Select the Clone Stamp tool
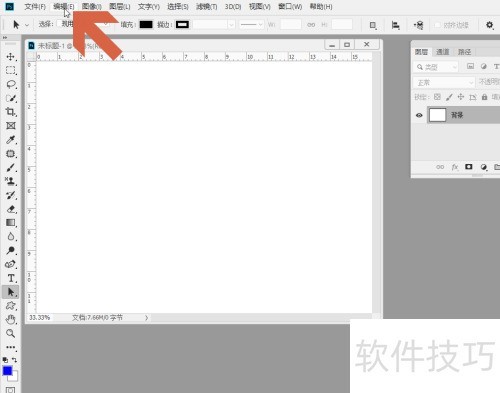This screenshot has width=500, height=393. 11,181
